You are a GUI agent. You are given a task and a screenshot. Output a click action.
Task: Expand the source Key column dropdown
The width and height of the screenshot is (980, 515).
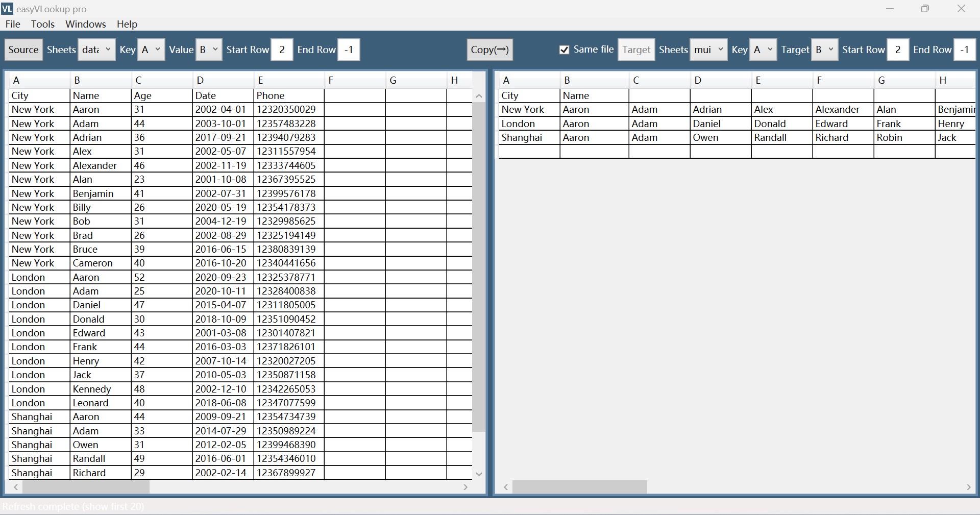pos(152,50)
